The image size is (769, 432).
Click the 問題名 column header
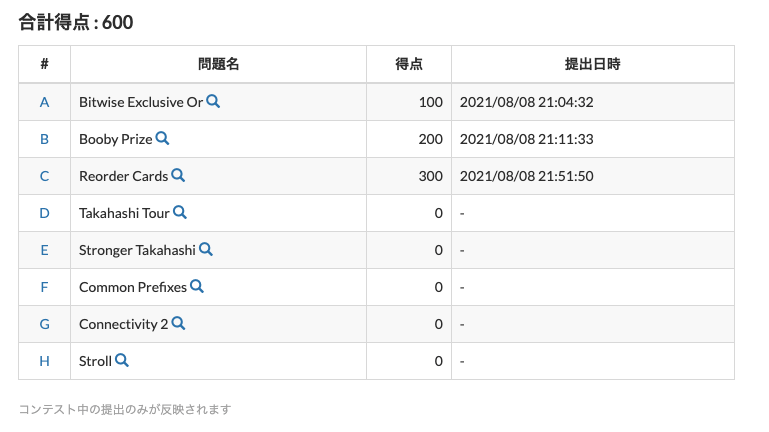(218, 64)
